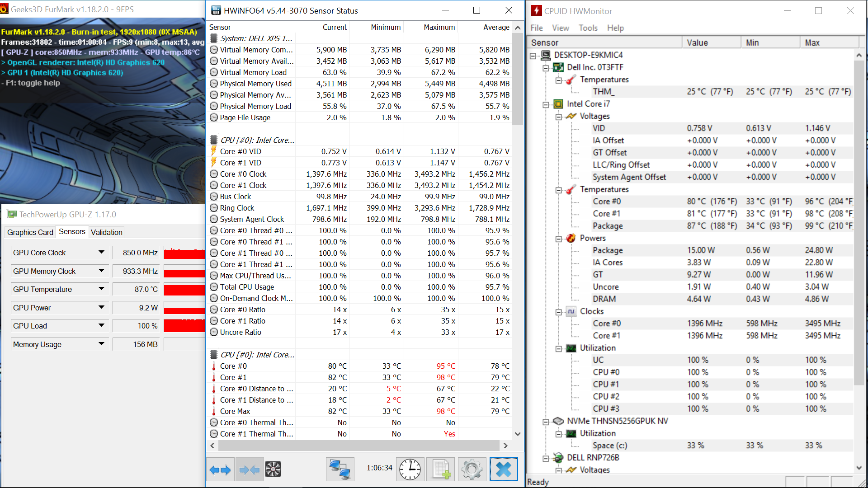Click the Core #0 VID lightning icon
Image resolution: width=868 pixels, height=488 pixels.
click(214, 151)
